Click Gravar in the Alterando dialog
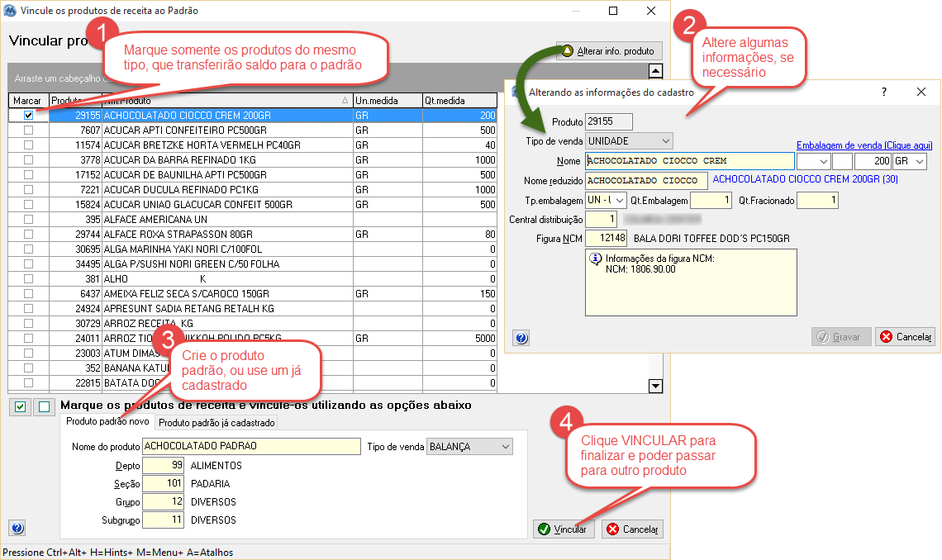The height and width of the screenshot is (560, 942). point(841,337)
